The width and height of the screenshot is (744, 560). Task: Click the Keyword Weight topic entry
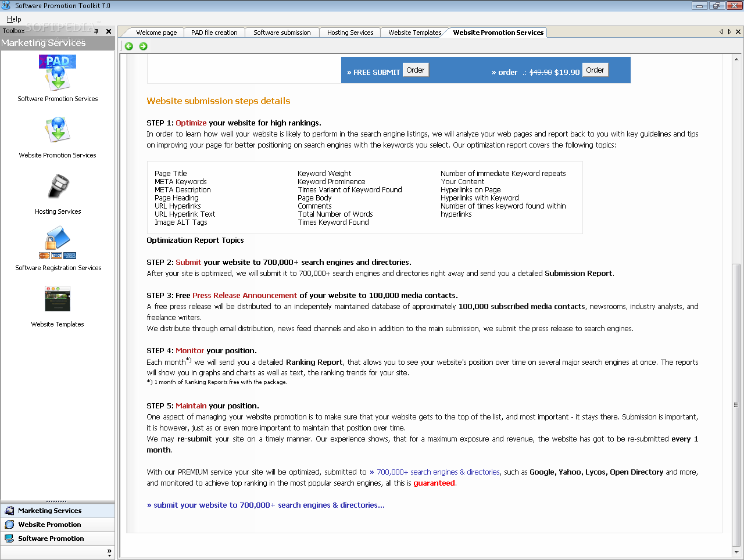[x=324, y=173]
